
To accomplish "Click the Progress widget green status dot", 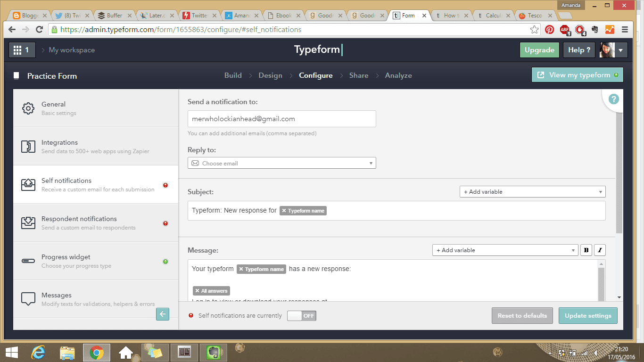I will 165,262.
